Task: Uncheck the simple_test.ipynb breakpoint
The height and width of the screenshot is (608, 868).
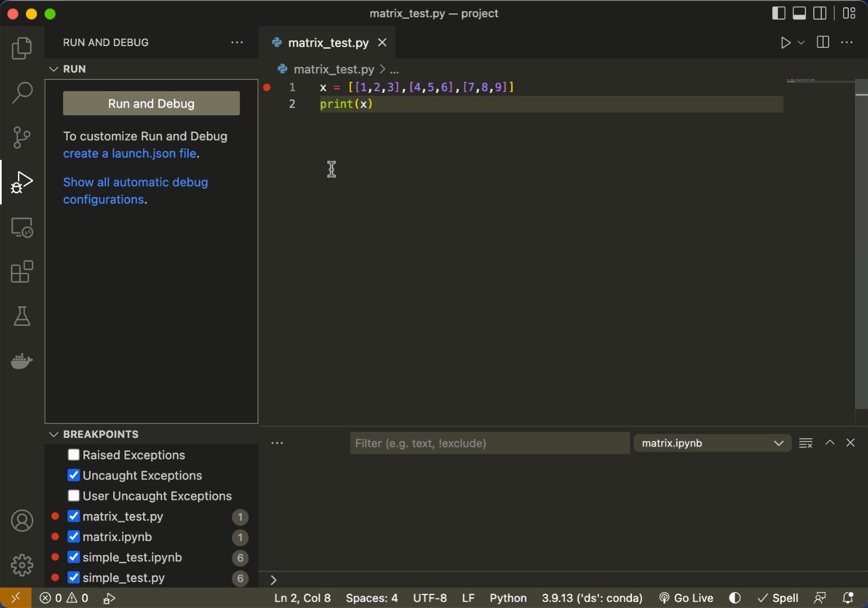Action: 74,557
